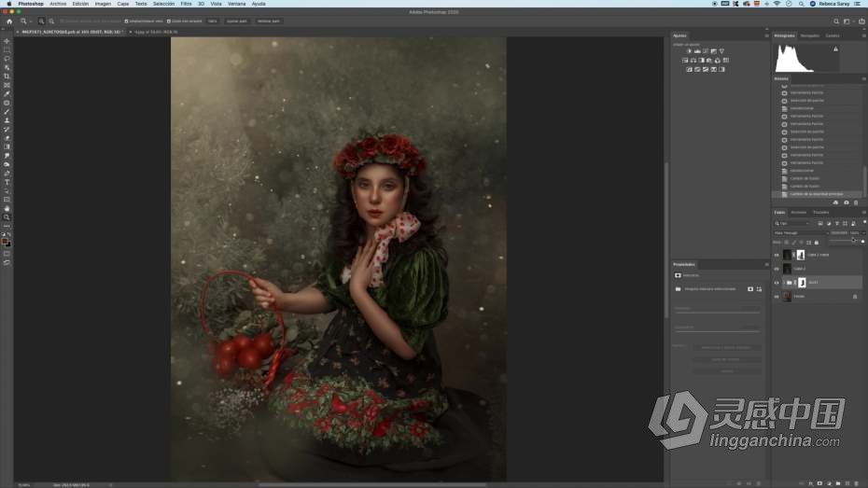This screenshot has height=488, width=868.
Task: Click the horizontal canvas scrollbar
Action: (372, 484)
